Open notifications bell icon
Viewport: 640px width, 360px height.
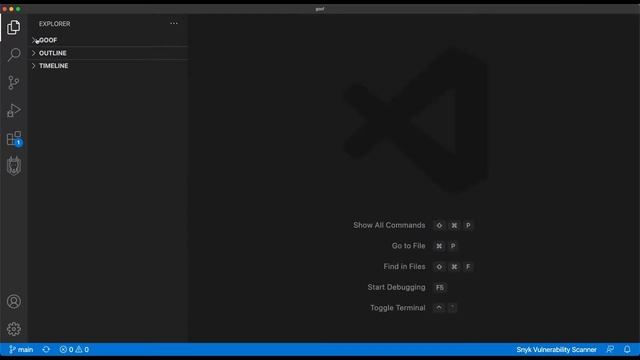tap(627, 349)
